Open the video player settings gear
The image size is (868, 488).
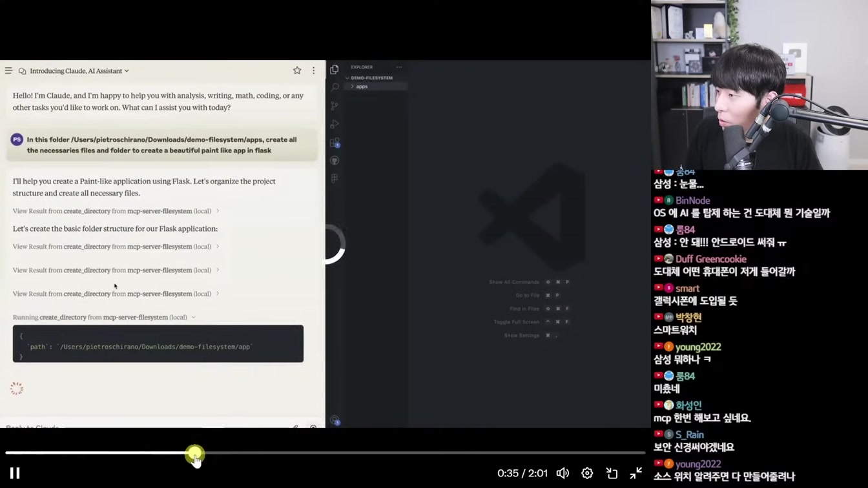(x=587, y=473)
